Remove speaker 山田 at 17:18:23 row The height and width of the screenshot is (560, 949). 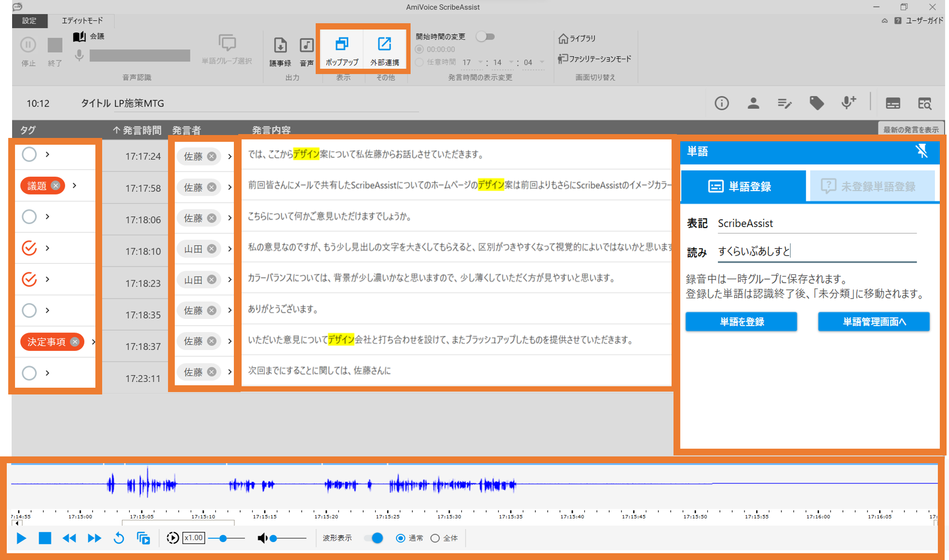(x=212, y=280)
